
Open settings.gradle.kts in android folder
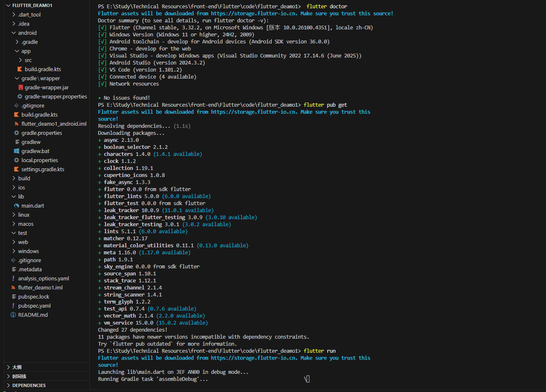(43, 169)
